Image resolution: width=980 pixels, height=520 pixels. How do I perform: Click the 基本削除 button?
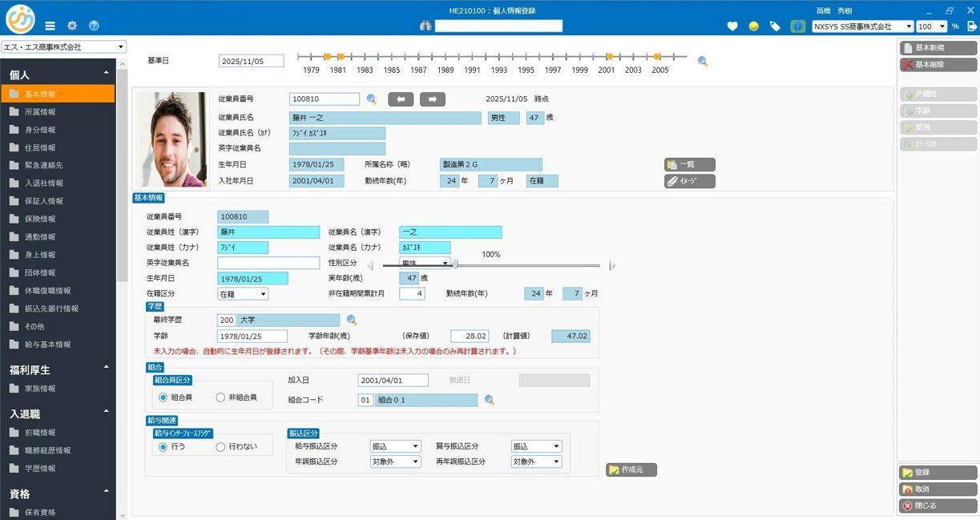point(938,64)
